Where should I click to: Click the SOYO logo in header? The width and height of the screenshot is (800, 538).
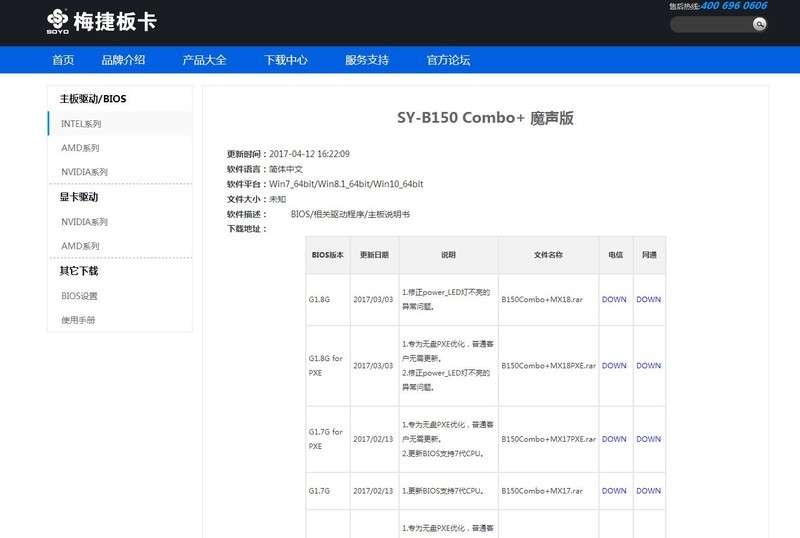pyautogui.click(x=101, y=21)
